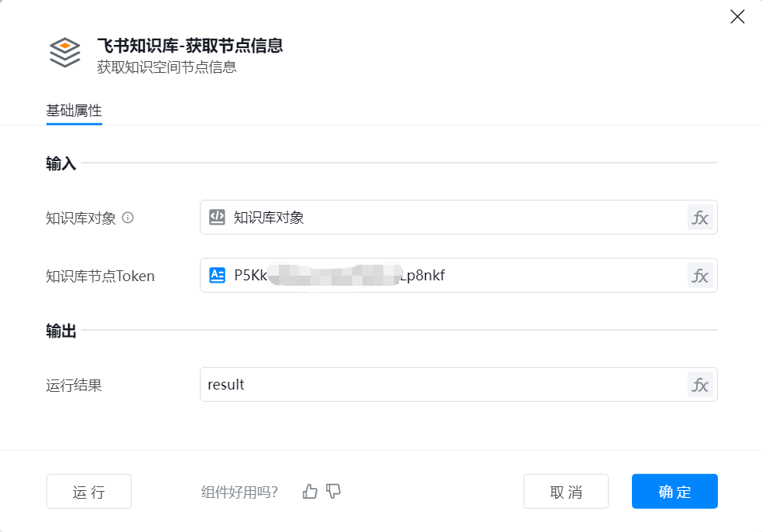Click the 飞书知识库-获取节点信息 title
Screen dimensions: 762x532
click(x=190, y=46)
